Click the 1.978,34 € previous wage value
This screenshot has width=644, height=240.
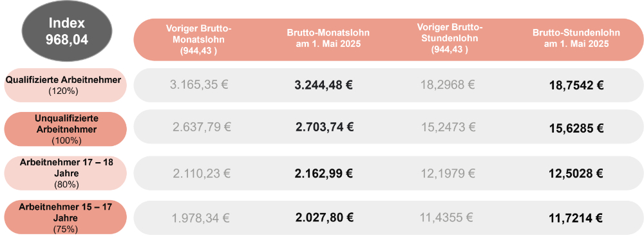pyautogui.click(x=200, y=217)
